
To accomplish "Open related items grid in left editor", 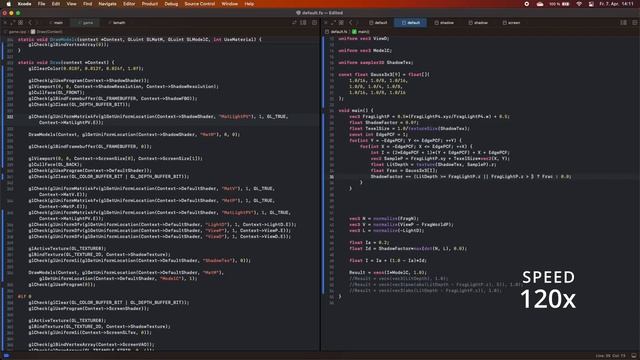I will 20,23.
